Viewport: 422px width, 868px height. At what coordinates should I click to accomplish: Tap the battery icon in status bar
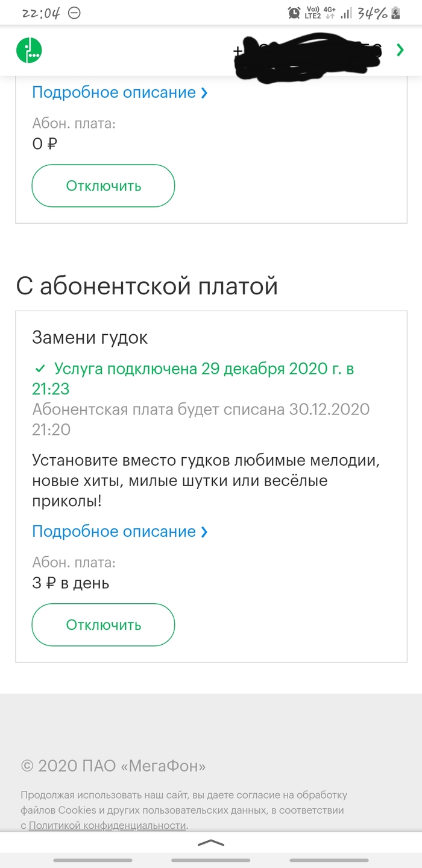click(x=396, y=13)
